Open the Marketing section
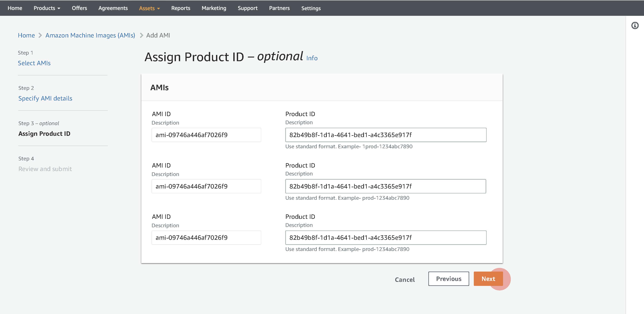 tap(214, 8)
